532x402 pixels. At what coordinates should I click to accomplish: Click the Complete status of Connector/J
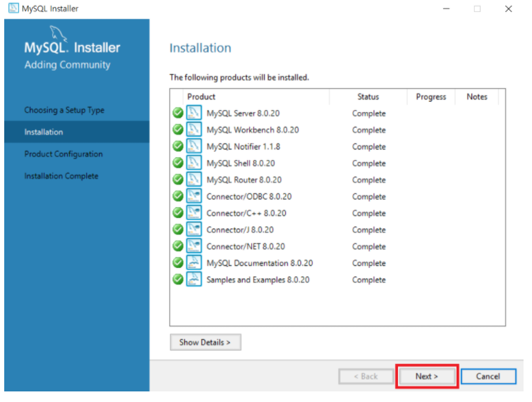[x=369, y=229]
